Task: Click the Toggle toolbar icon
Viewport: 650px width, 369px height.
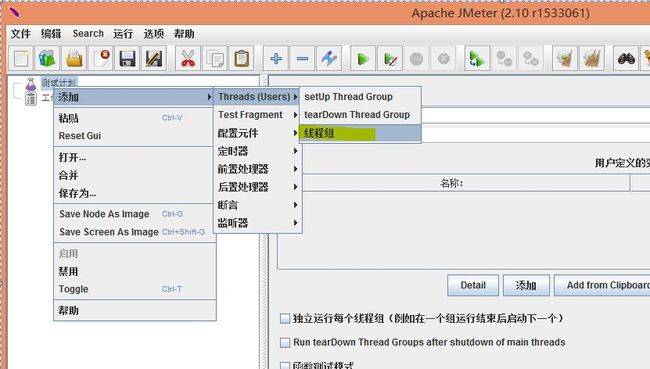Action: (x=329, y=58)
